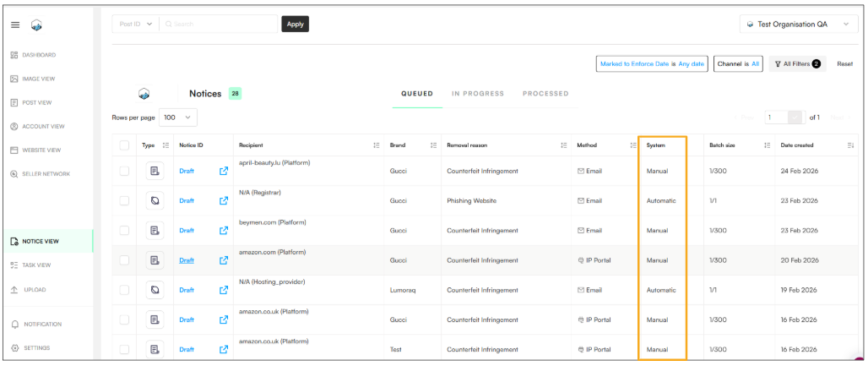Open Method column filter icon
This screenshot has width=868, height=366.
tap(633, 145)
